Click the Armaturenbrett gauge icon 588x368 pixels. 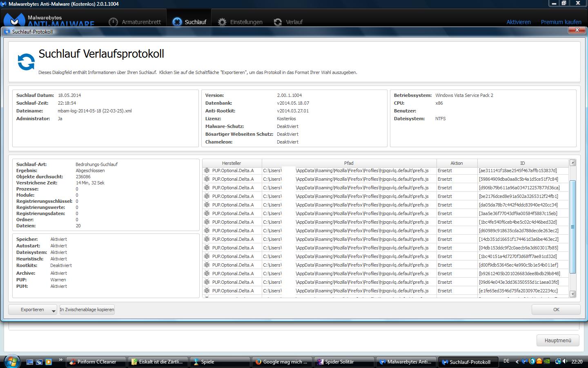pyautogui.click(x=113, y=22)
